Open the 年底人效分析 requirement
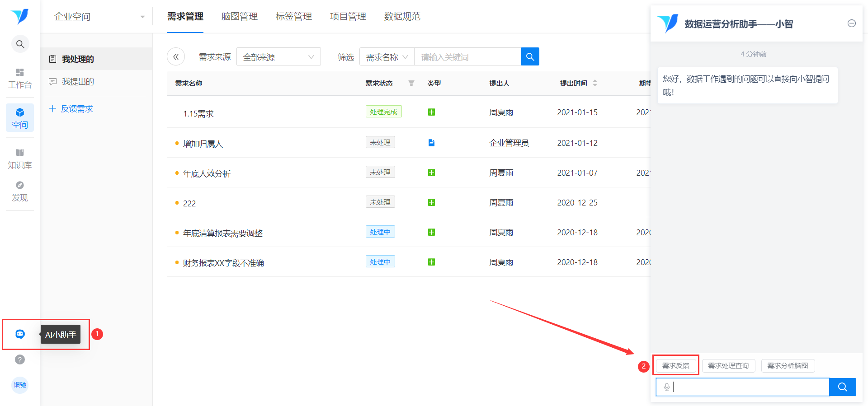This screenshot has width=868, height=406. pyautogui.click(x=207, y=174)
